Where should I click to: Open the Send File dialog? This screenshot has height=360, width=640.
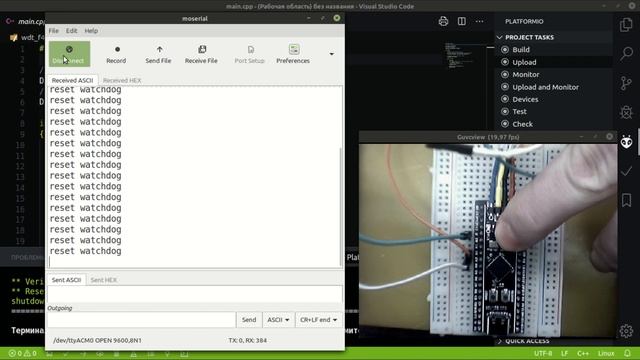(158, 54)
